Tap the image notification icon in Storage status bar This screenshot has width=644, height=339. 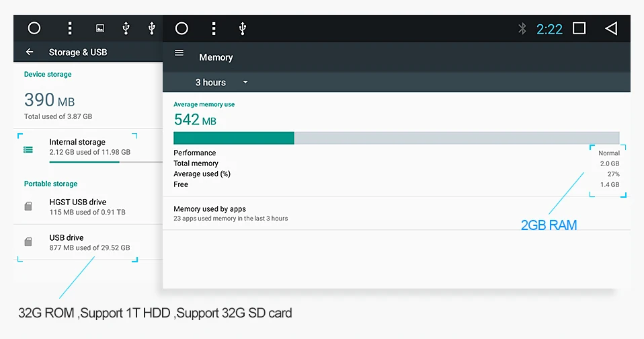coord(99,28)
